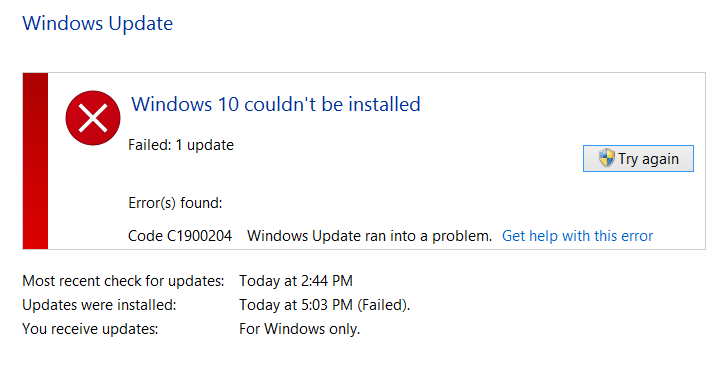This screenshot has height=378, width=728.
Task: Click the Windows Update ran into a problem message
Action: tap(369, 236)
